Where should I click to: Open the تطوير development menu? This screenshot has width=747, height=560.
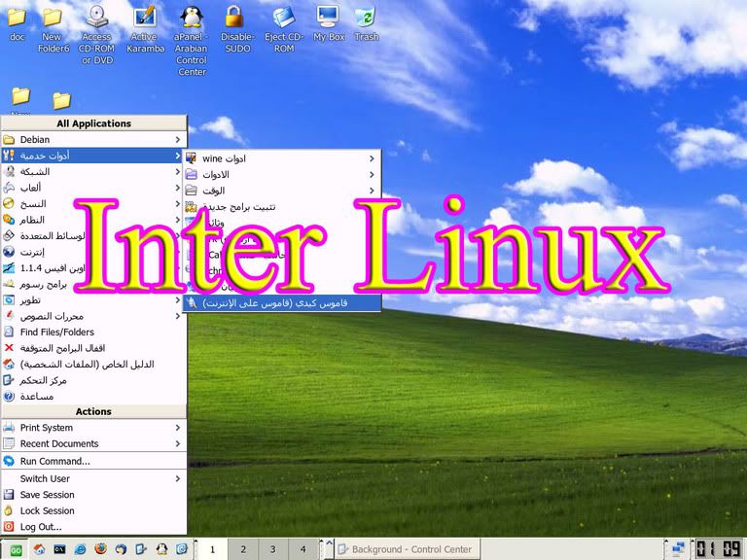coord(93,300)
